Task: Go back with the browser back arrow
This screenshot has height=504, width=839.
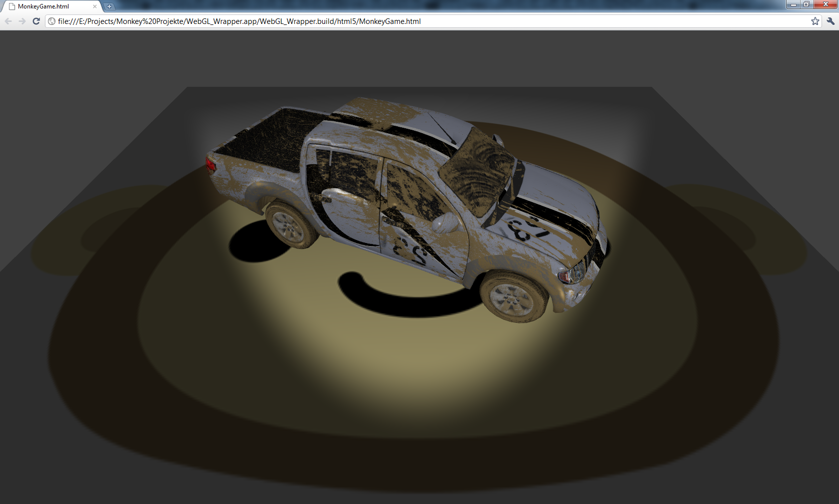Action: [8, 21]
